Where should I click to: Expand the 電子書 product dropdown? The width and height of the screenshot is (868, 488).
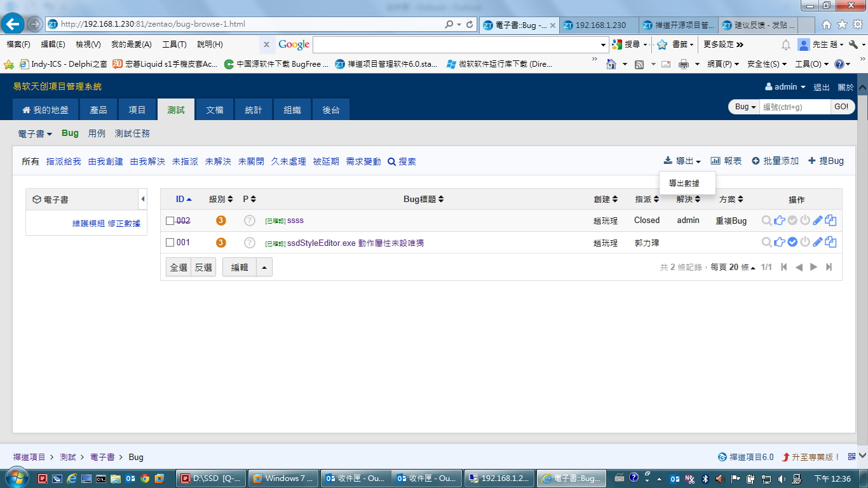point(35,134)
